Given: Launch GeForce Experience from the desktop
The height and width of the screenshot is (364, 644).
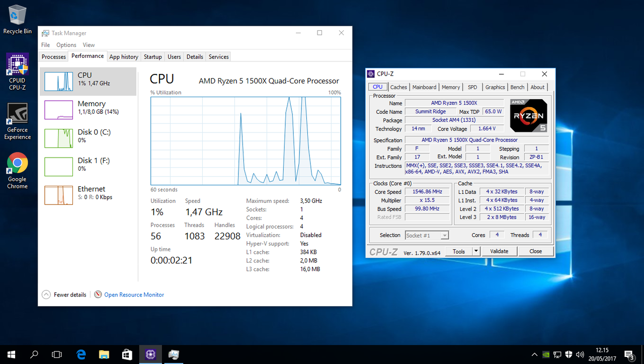Looking at the screenshot, I should point(17,113).
